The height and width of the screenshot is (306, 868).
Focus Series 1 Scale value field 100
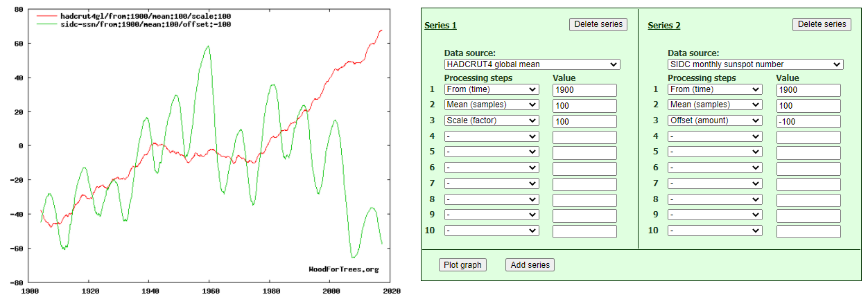[584, 121]
